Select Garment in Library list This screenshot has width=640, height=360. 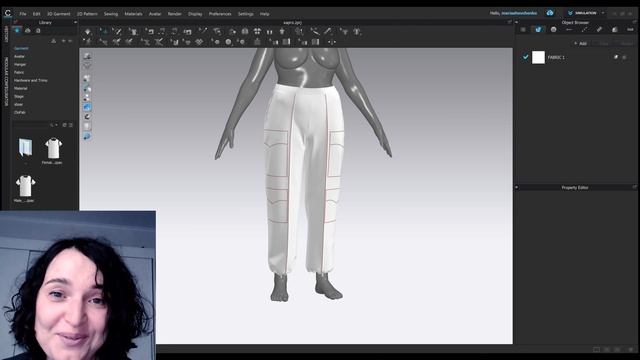point(21,48)
